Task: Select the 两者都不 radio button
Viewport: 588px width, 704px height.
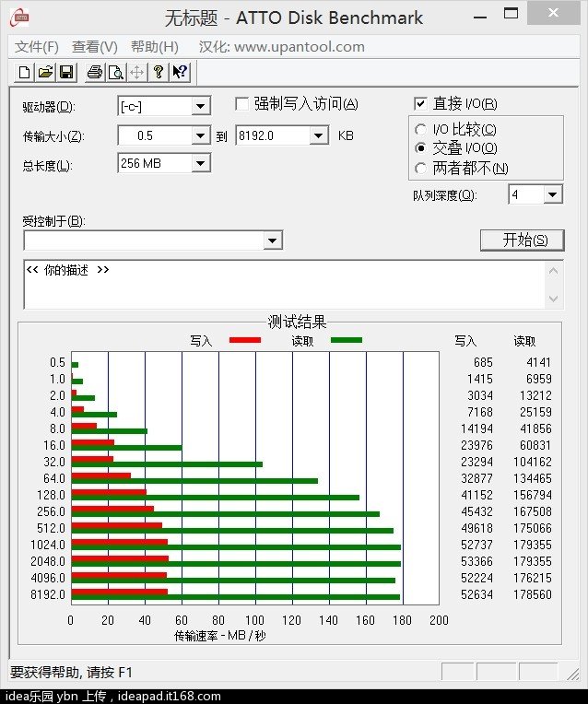Action: pyautogui.click(x=420, y=169)
